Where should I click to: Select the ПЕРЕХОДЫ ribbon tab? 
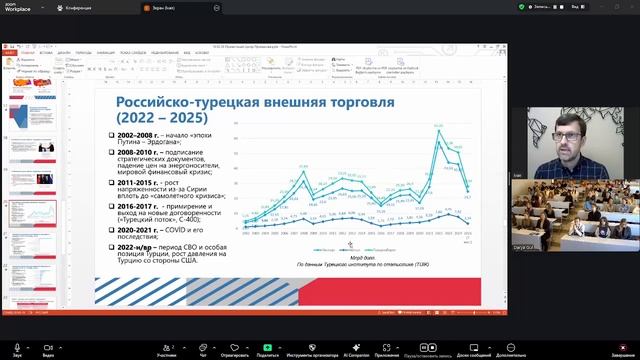tap(84, 53)
